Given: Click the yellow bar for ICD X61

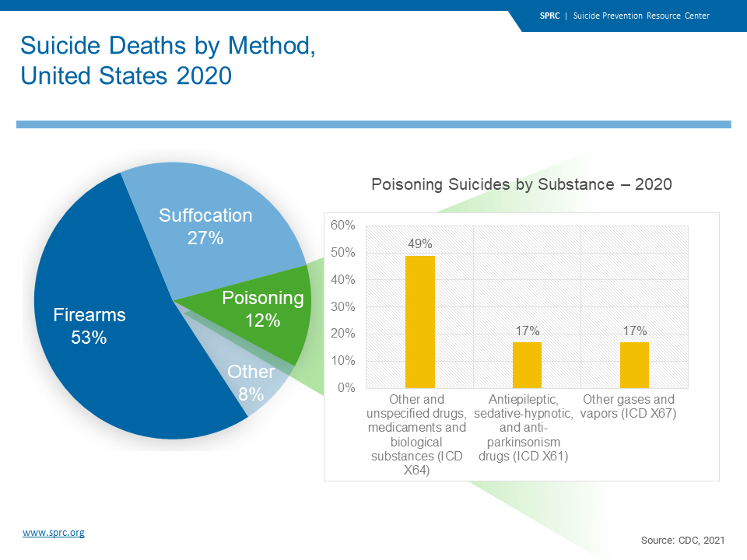Looking at the screenshot, I should (x=527, y=365).
